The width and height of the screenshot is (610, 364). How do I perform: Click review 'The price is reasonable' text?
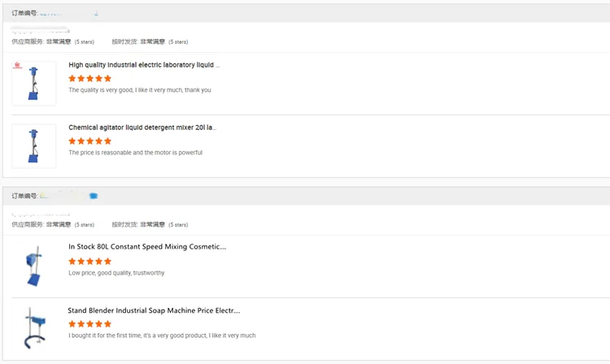[136, 153]
